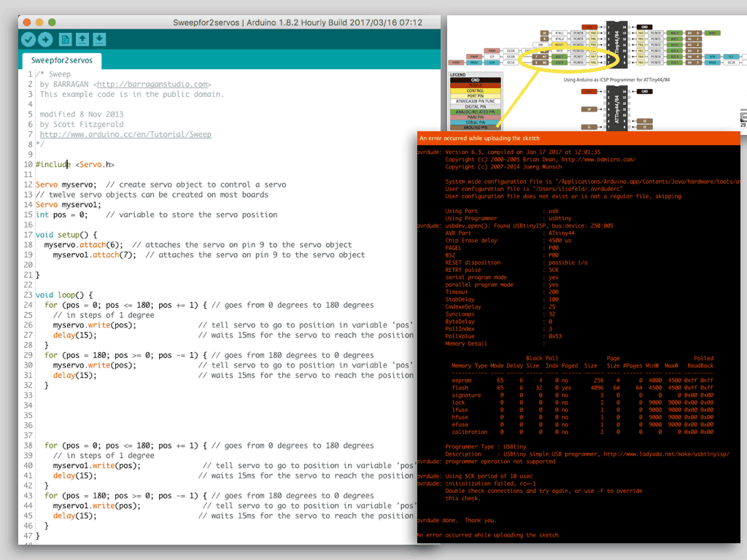
Task: Click the 'myservo1.attach(7);' code
Action: 94,254
